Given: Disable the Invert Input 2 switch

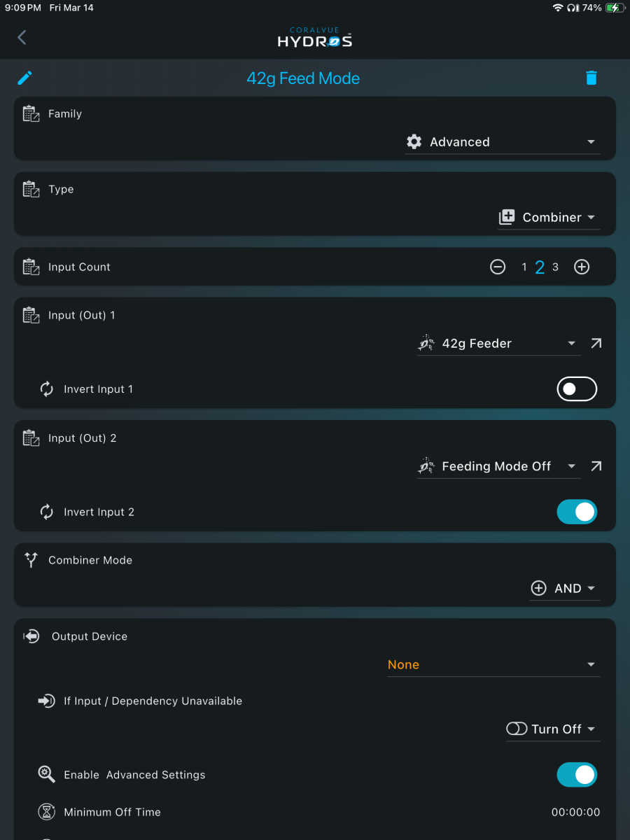Looking at the screenshot, I should (577, 512).
